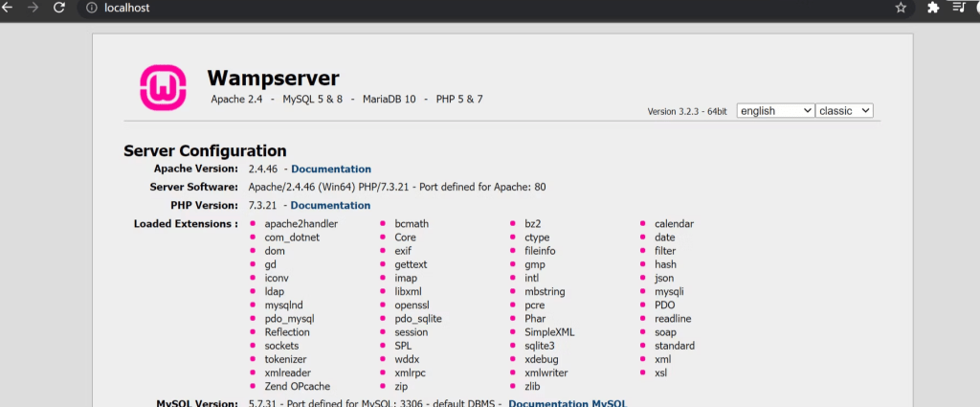Viewport: 980px width, 407px height.
Task: Click the Wampserver title heading
Action: [273, 78]
